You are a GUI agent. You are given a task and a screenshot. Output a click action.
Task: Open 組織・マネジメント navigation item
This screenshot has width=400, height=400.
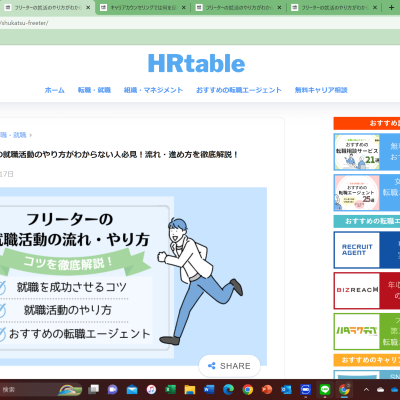click(x=153, y=90)
